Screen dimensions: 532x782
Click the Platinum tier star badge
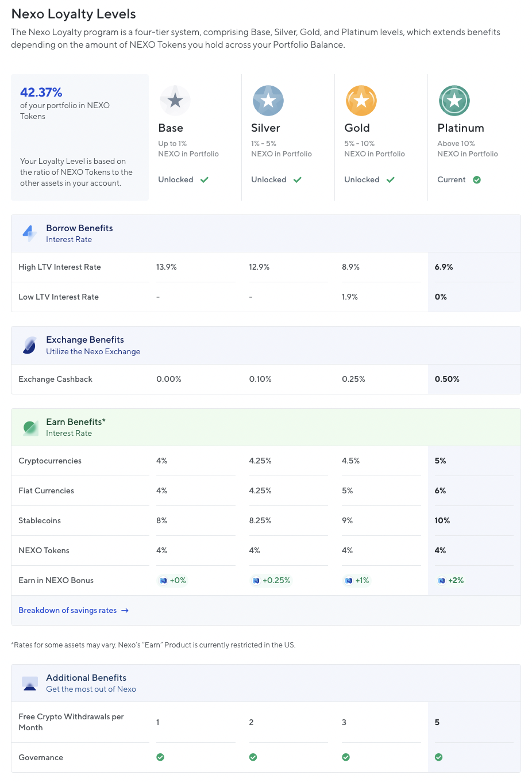(x=454, y=101)
